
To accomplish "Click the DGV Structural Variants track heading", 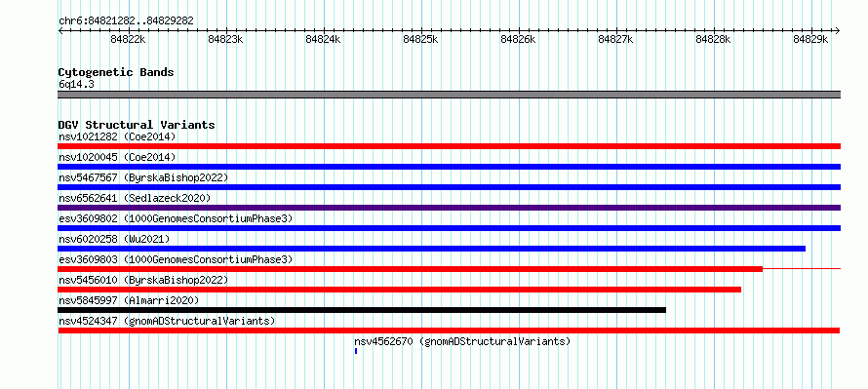I will [x=137, y=125].
